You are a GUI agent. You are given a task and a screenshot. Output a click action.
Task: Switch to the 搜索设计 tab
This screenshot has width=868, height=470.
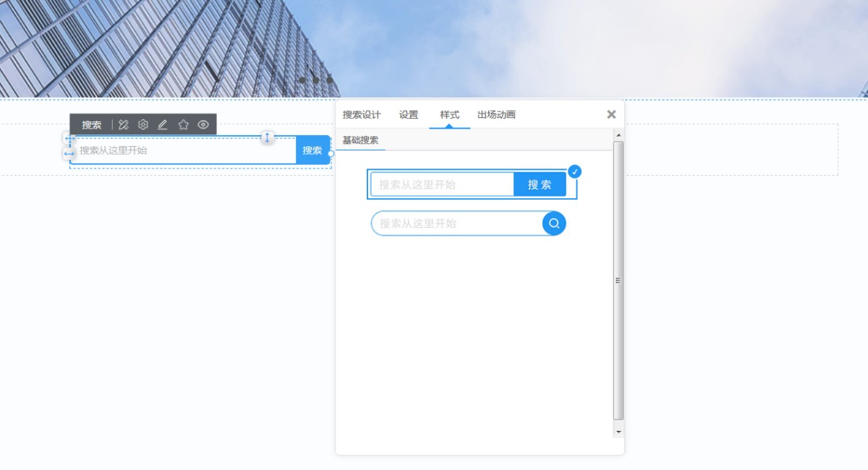pyautogui.click(x=362, y=115)
